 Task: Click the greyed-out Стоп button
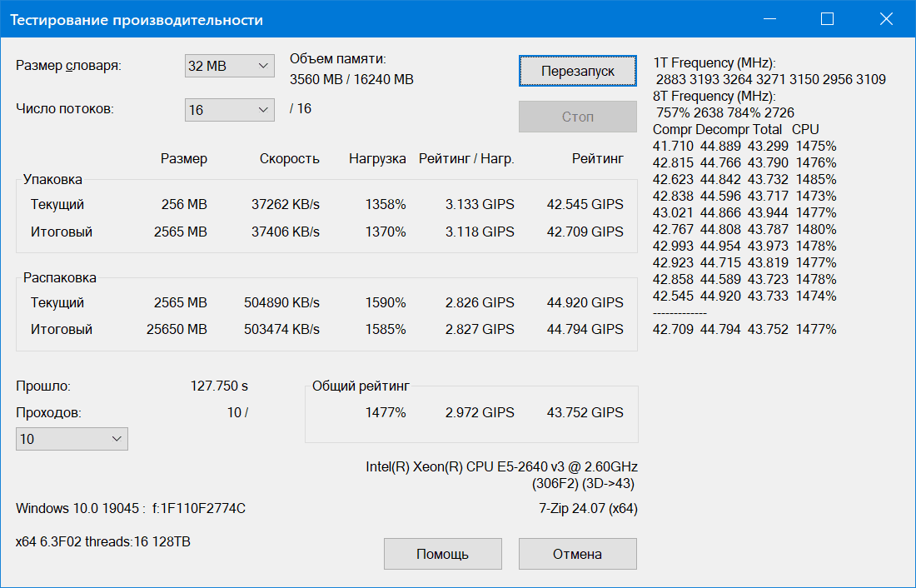pos(578,117)
